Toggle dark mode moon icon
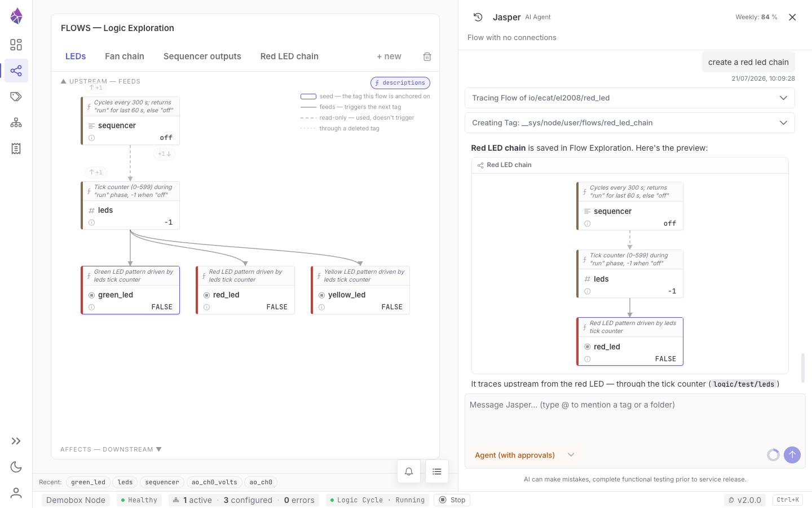 click(16, 467)
